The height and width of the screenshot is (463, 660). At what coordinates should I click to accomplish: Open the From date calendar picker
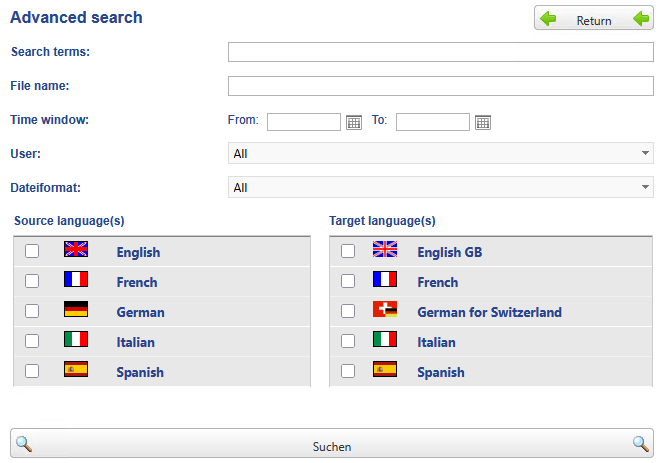pyautogui.click(x=353, y=122)
